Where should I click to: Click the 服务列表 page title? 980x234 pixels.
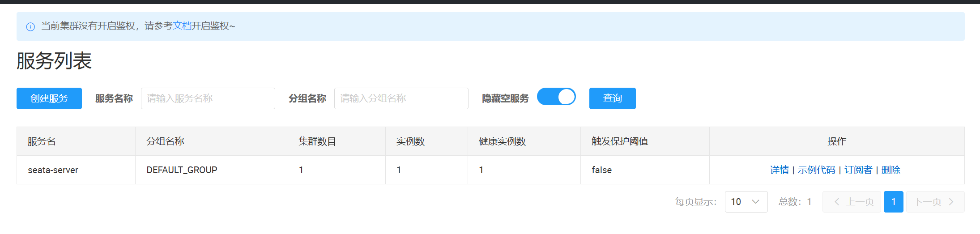coord(54,61)
